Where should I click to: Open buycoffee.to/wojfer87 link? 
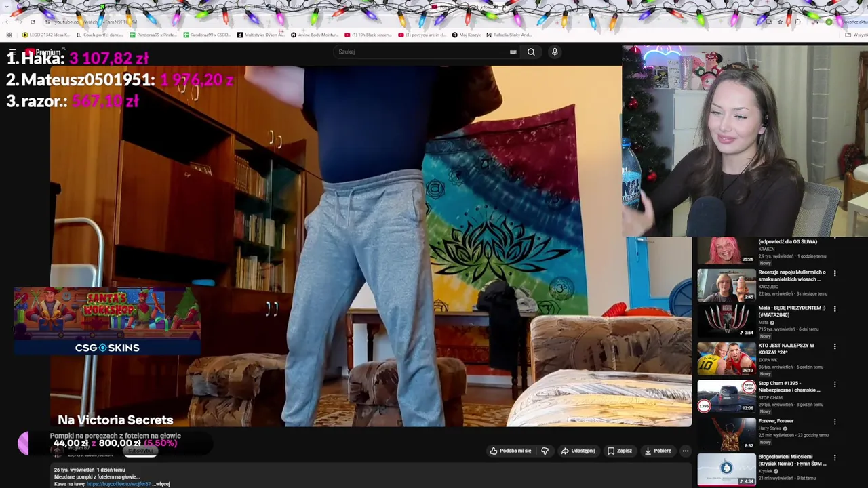click(x=119, y=484)
